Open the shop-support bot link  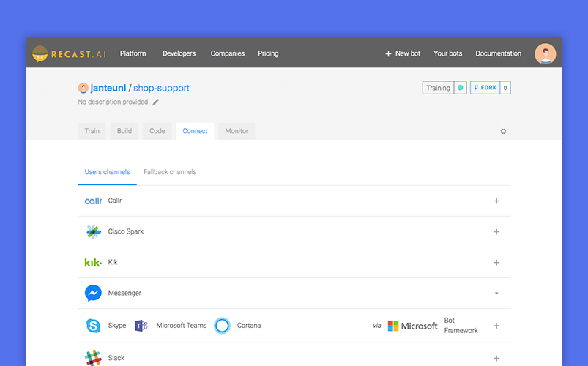point(161,88)
